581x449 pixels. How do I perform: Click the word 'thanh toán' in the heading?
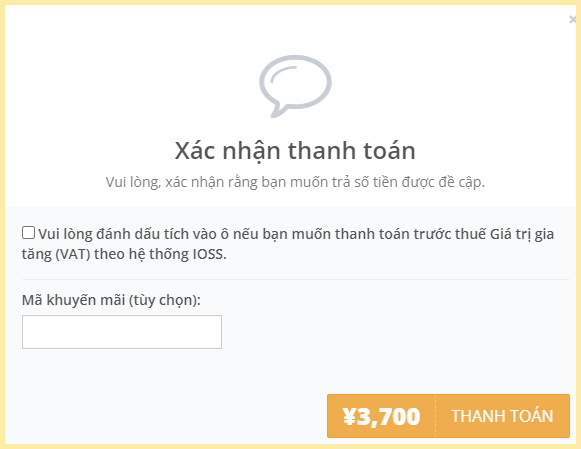[352, 151]
